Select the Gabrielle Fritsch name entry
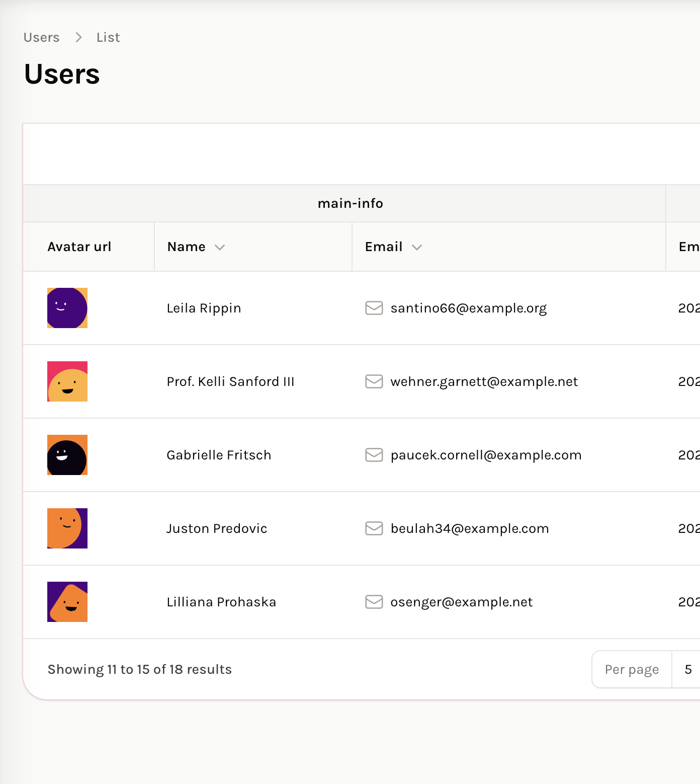The width and height of the screenshot is (700, 784). click(219, 455)
